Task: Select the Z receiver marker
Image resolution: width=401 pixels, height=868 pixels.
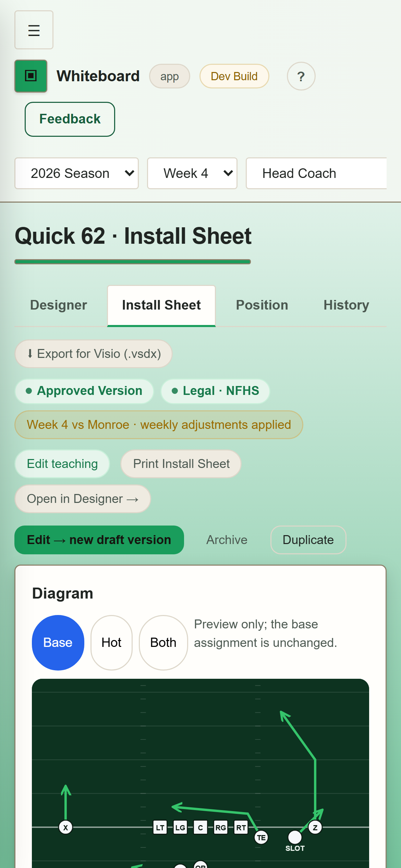Action: coord(315,827)
